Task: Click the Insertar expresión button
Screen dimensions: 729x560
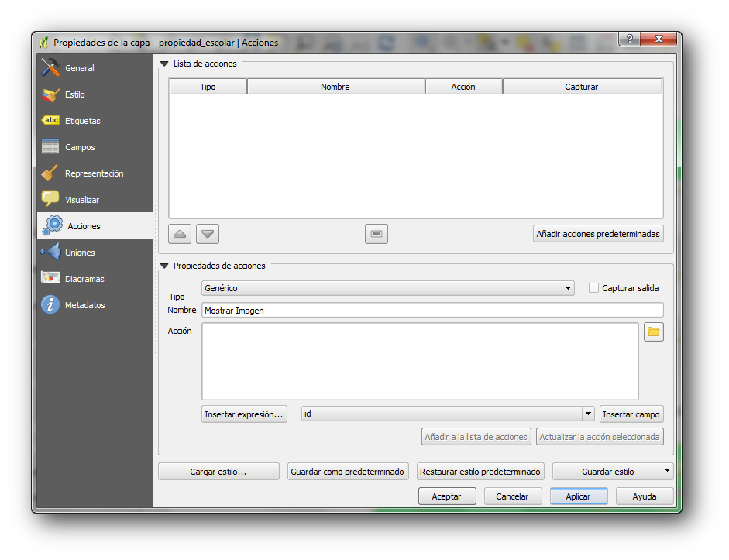Action: tap(244, 414)
